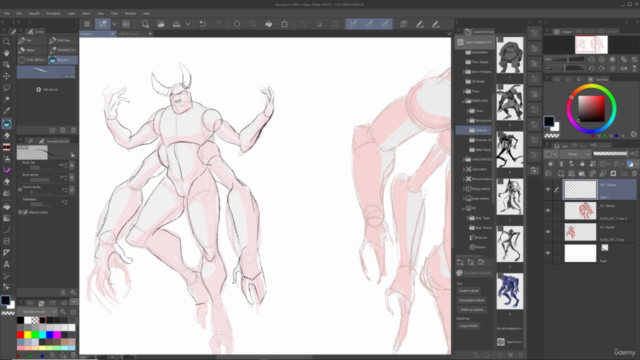Open dropdown arrow next to Clip Studio icon
Viewport: 640px width, 360px height.
114,24
